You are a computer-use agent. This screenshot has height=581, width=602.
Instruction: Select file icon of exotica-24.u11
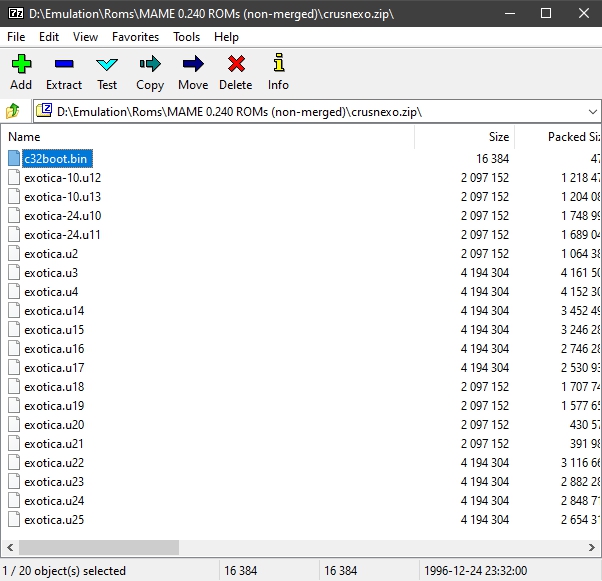pyautogui.click(x=14, y=234)
